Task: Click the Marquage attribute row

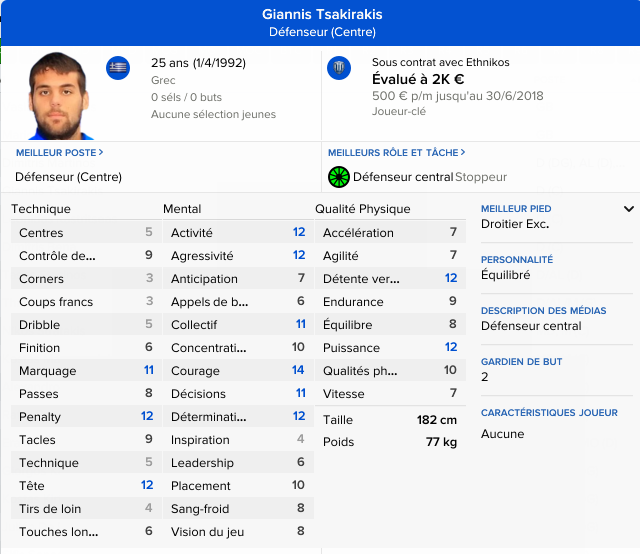Action: coord(85,371)
